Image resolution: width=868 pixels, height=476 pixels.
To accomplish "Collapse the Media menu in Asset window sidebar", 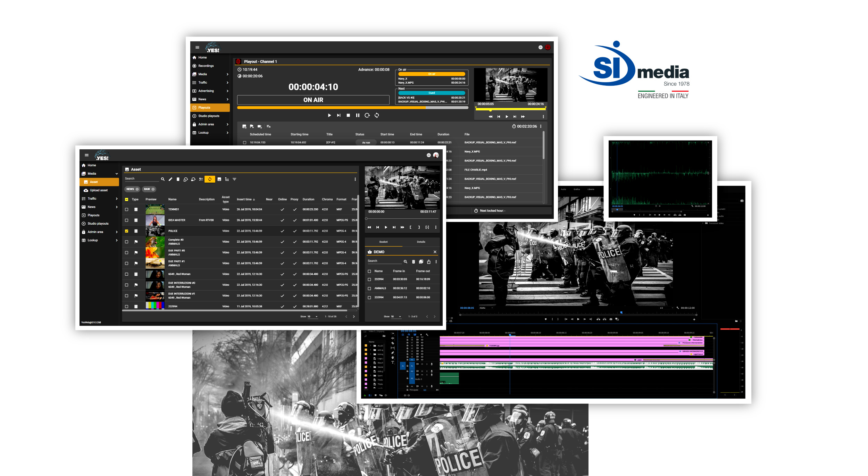I will click(116, 174).
